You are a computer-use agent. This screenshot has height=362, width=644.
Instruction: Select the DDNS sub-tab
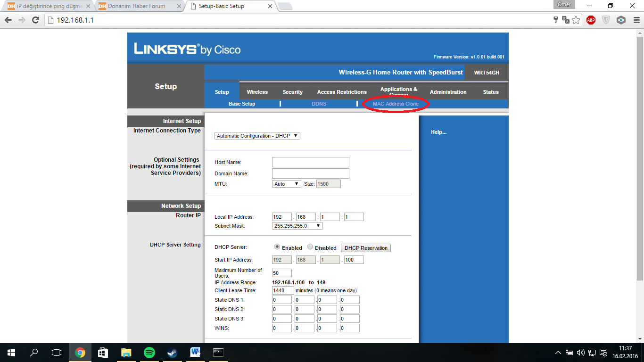click(319, 104)
